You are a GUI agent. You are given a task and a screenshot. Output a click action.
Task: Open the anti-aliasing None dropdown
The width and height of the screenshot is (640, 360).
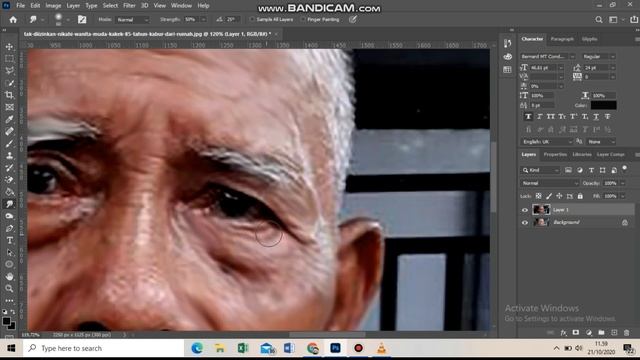601,142
